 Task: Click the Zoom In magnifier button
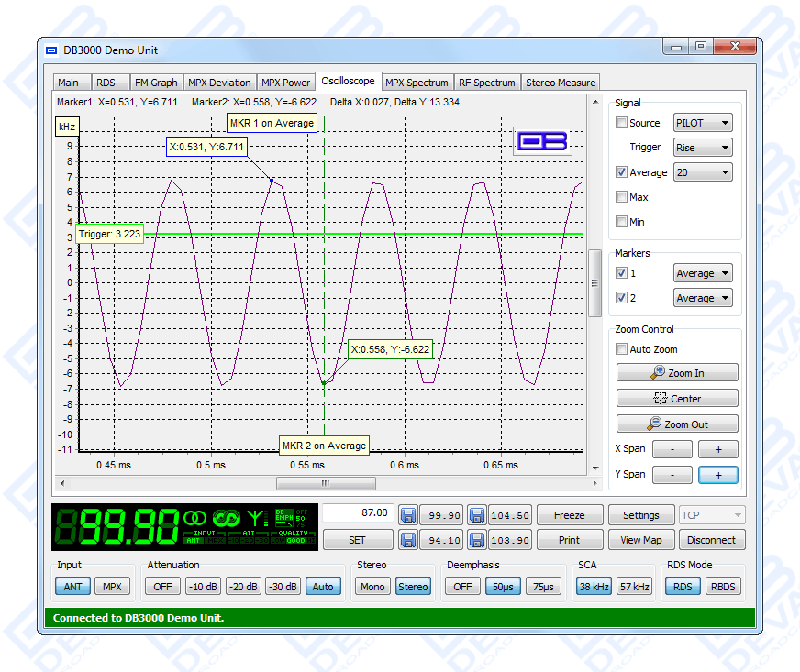(677, 373)
